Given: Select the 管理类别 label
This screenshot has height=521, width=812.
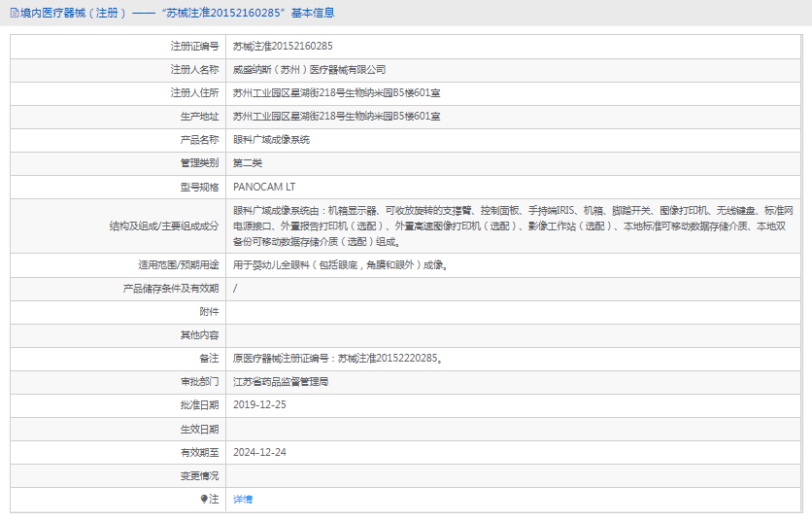Looking at the screenshot, I should (199, 162).
